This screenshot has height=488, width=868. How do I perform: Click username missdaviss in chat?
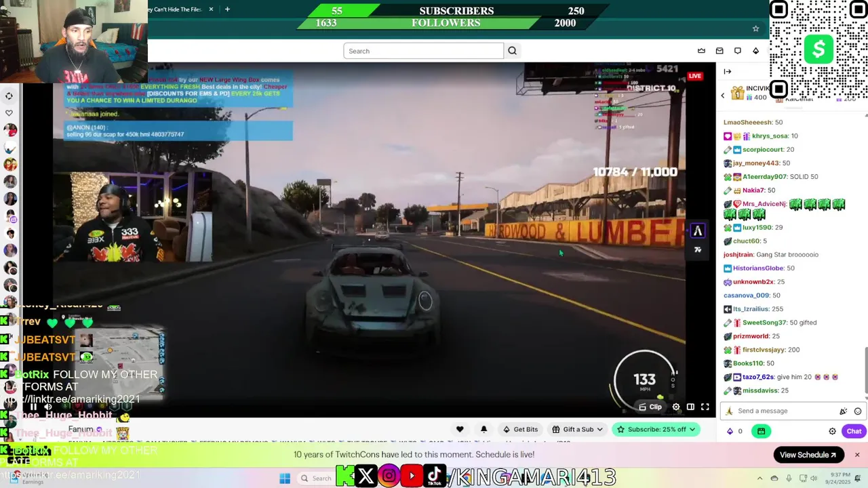tap(760, 390)
